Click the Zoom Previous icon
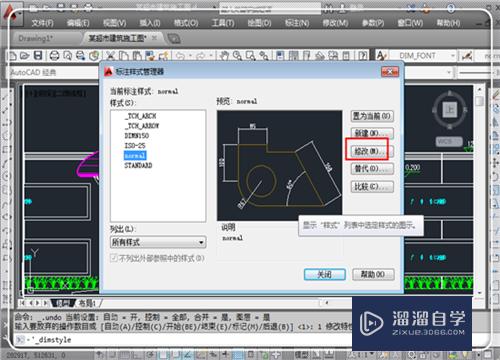This screenshot has height=360, width=500. pos(264,55)
